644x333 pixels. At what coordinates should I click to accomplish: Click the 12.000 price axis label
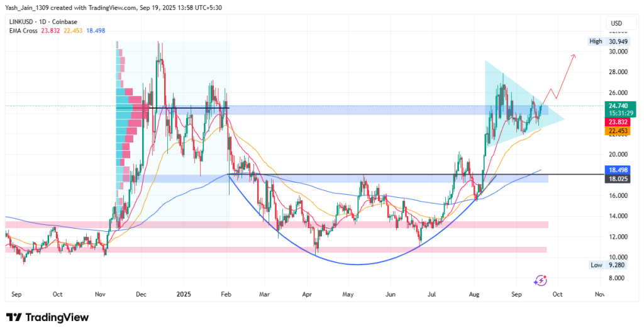coord(618,237)
